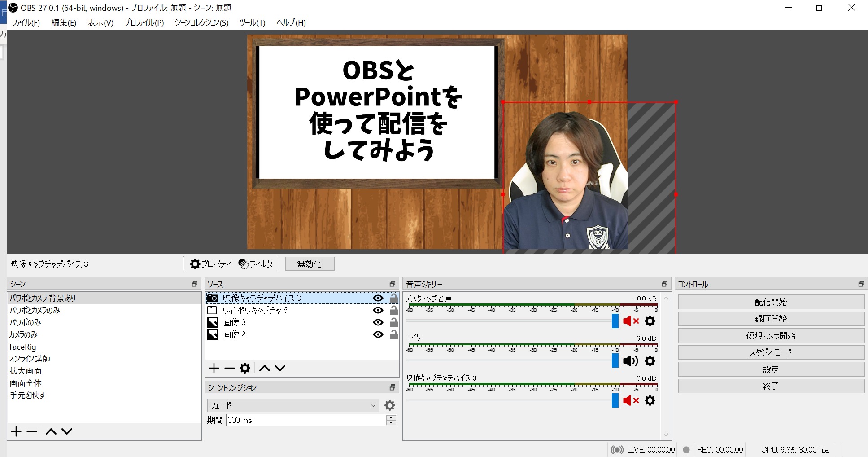Open 設定 settings button
The image size is (868, 457).
tap(771, 369)
